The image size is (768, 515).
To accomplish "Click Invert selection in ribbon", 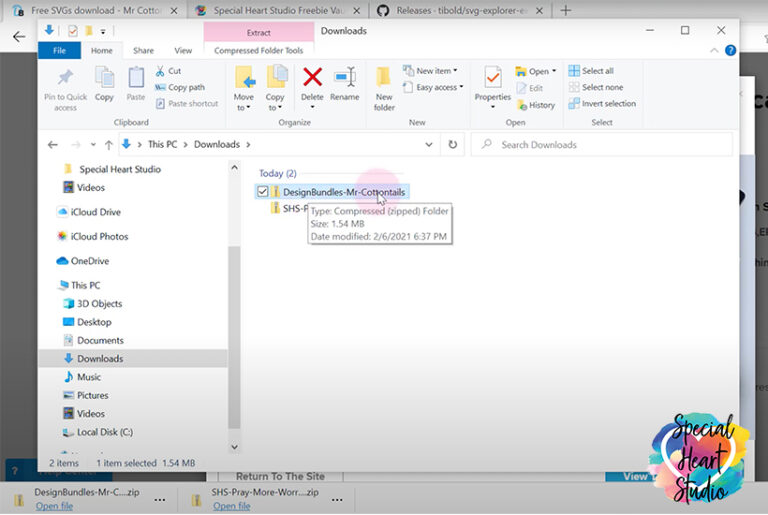I will click(x=602, y=103).
